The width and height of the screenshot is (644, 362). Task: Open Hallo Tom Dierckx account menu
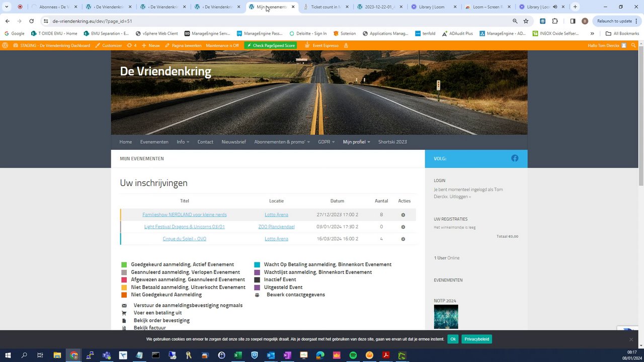[x=607, y=45]
